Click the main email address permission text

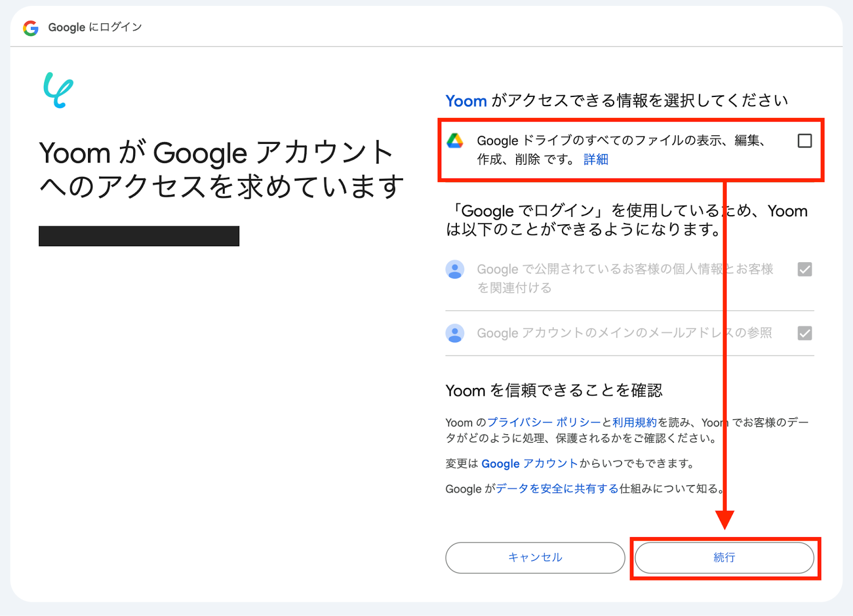tap(624, 333)
